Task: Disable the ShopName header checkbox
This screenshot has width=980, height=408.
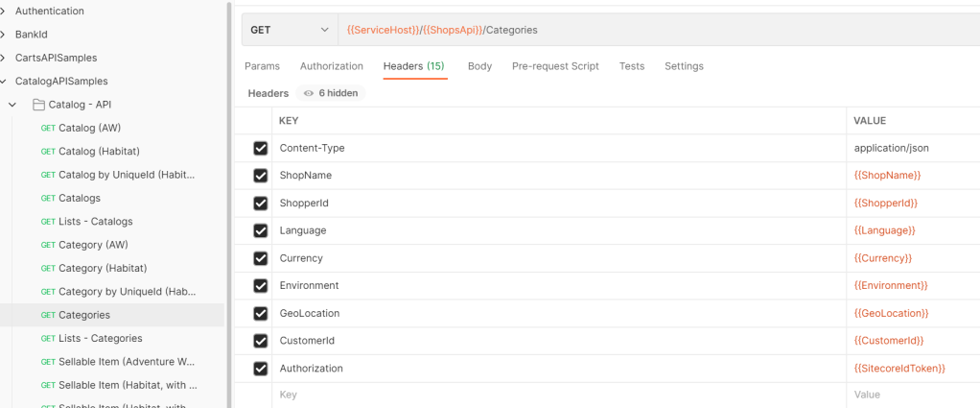Action: pos(261,176)
